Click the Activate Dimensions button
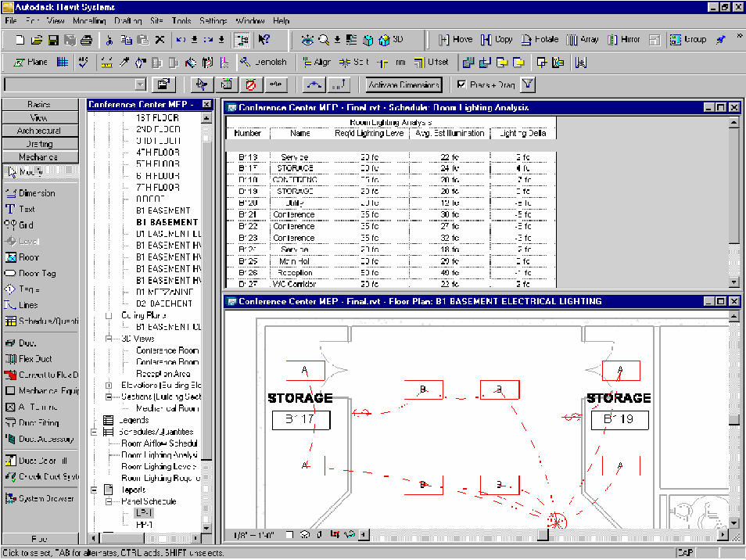The height and width of the screenshot is (560, 746). [403, 84]
